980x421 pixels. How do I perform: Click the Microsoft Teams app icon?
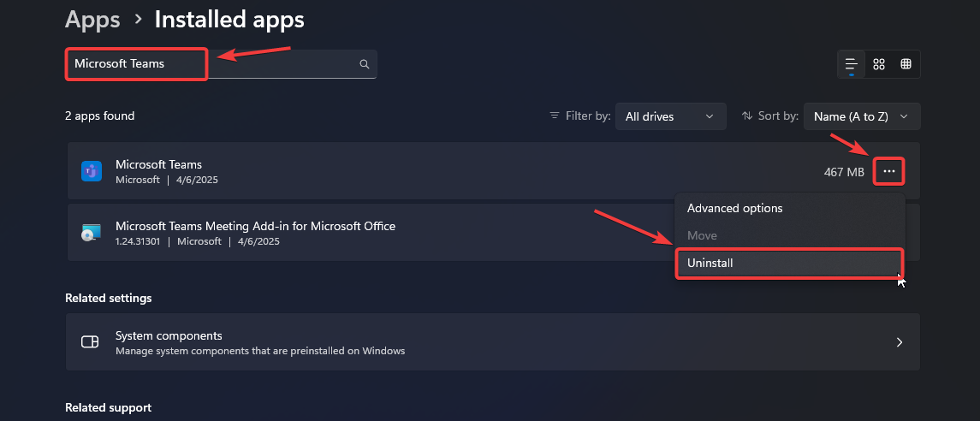(92, 171)
